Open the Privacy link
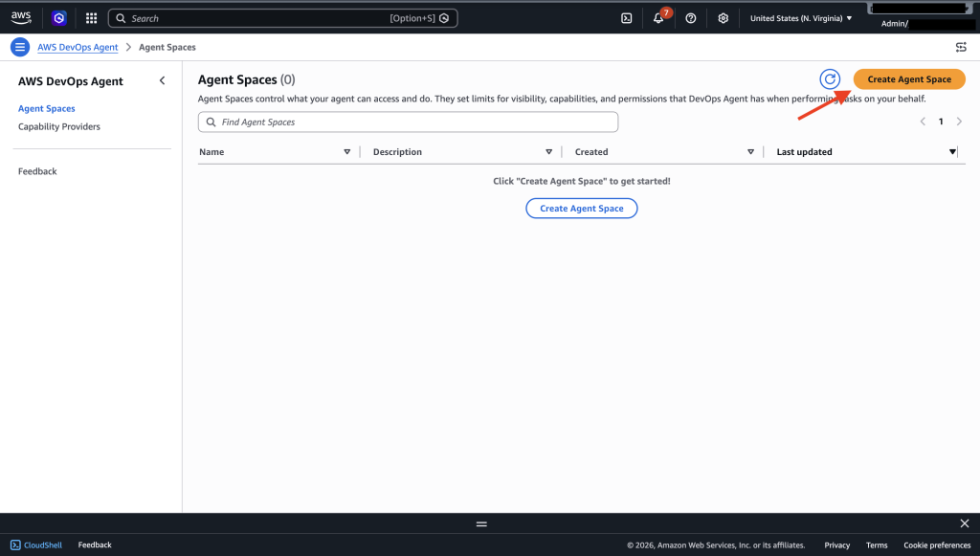 tap(836, 545)
